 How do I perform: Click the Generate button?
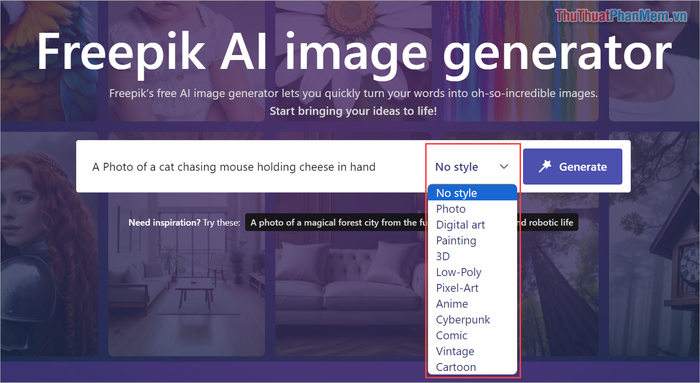click(572, 167)
